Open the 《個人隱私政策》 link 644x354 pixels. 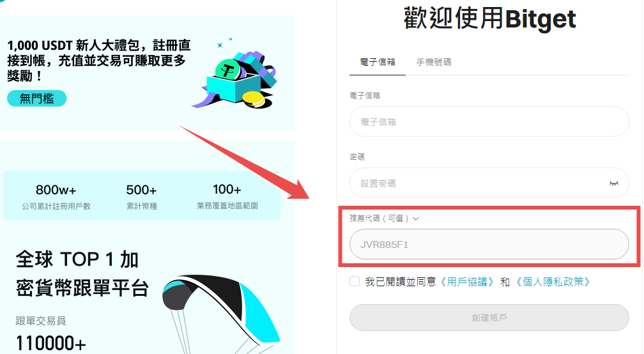click(x=553, y=282)
